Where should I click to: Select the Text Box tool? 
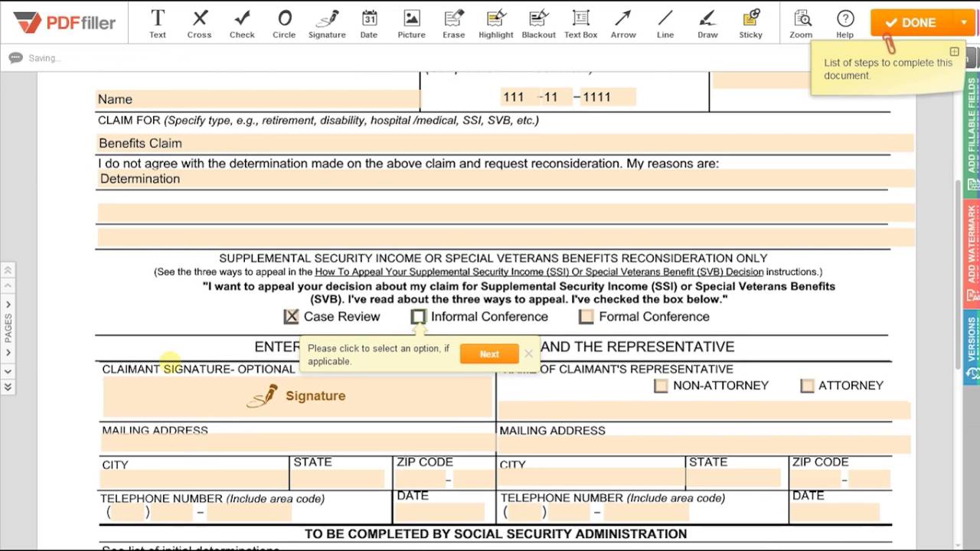tap(581, 23)
